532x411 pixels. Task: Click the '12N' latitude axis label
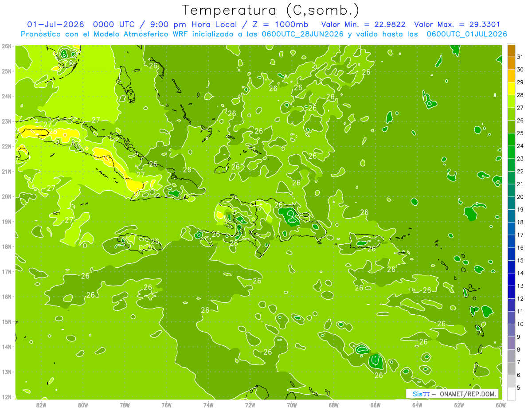(7, 397)
